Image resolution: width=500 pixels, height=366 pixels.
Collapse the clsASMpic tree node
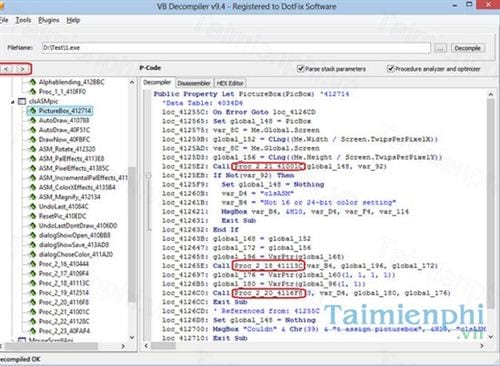click(13, 102)
